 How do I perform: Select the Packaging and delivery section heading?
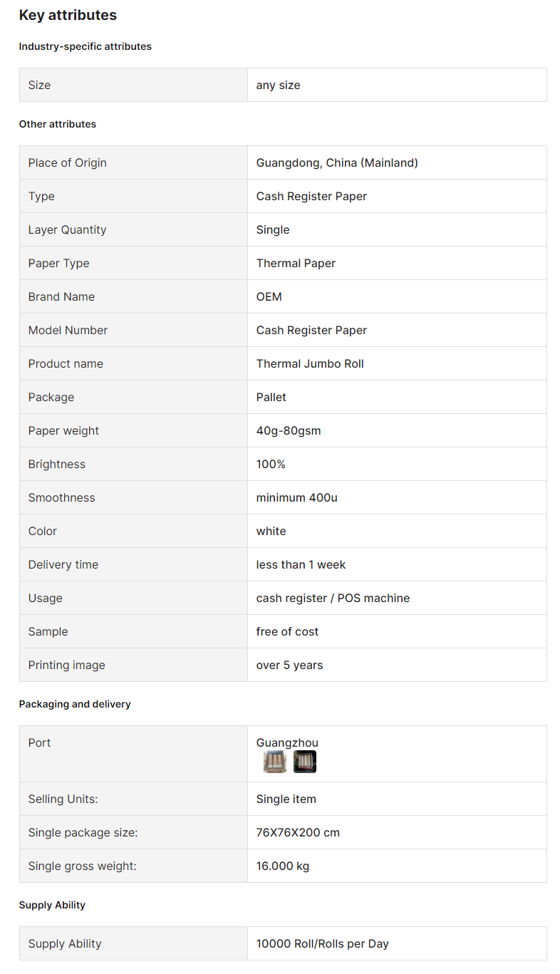pos(75,704)
